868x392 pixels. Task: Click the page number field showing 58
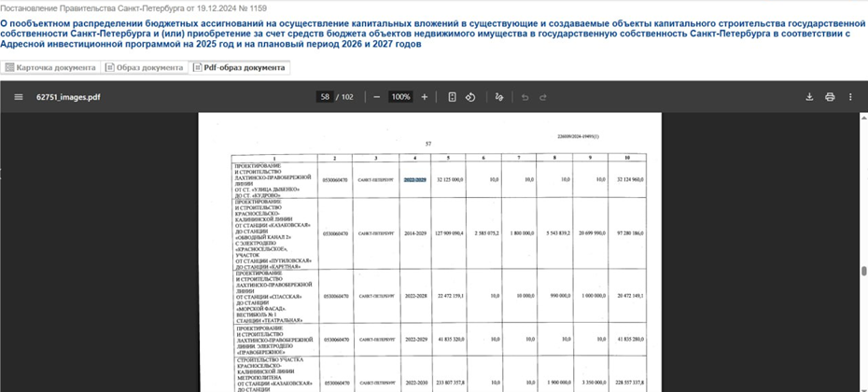(x=325, y=97)
